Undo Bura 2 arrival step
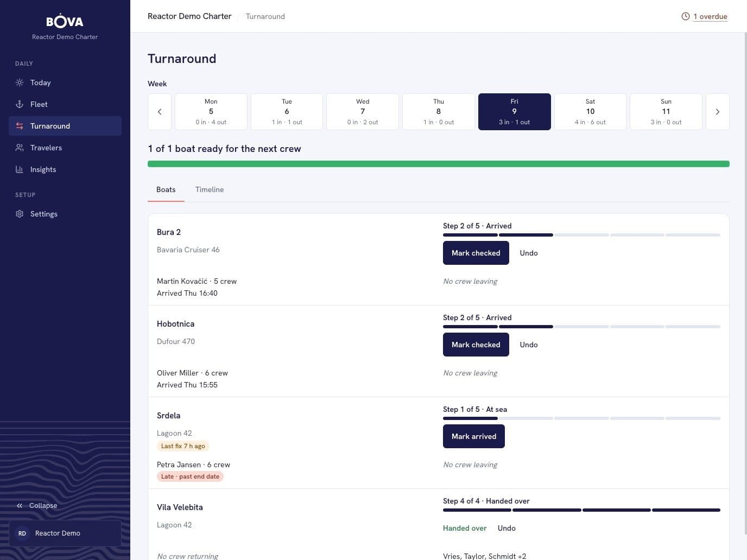 coord(529,253)
